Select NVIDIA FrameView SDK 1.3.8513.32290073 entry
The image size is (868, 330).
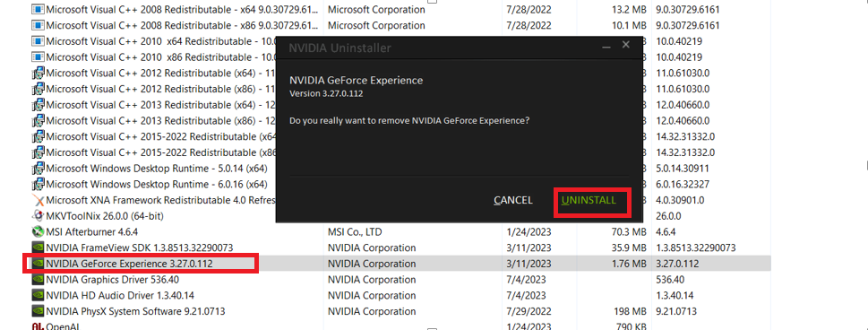tap(140, 247)
